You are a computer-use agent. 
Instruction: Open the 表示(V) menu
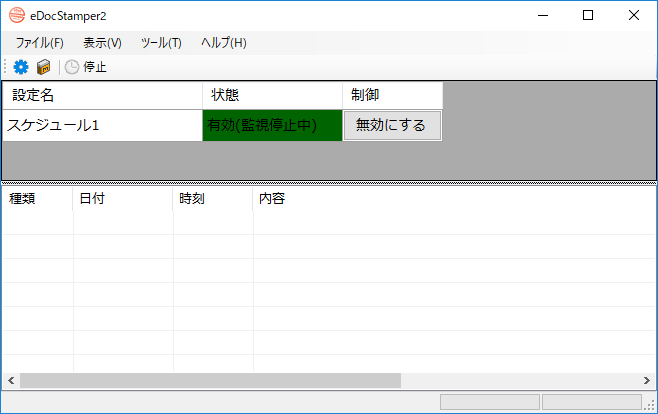tap(102, 43)
